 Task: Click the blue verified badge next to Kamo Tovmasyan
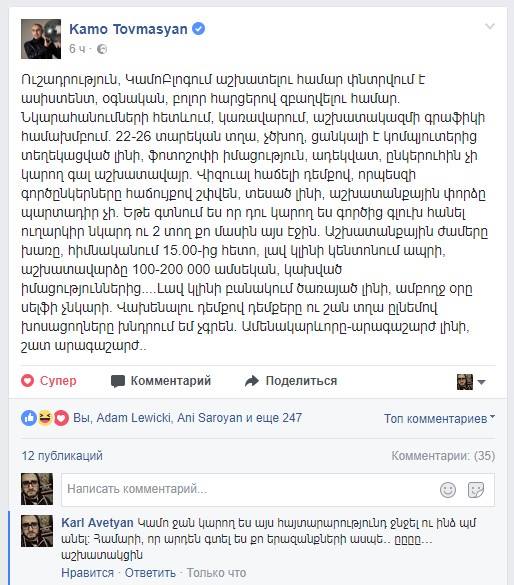coord(198,29)
